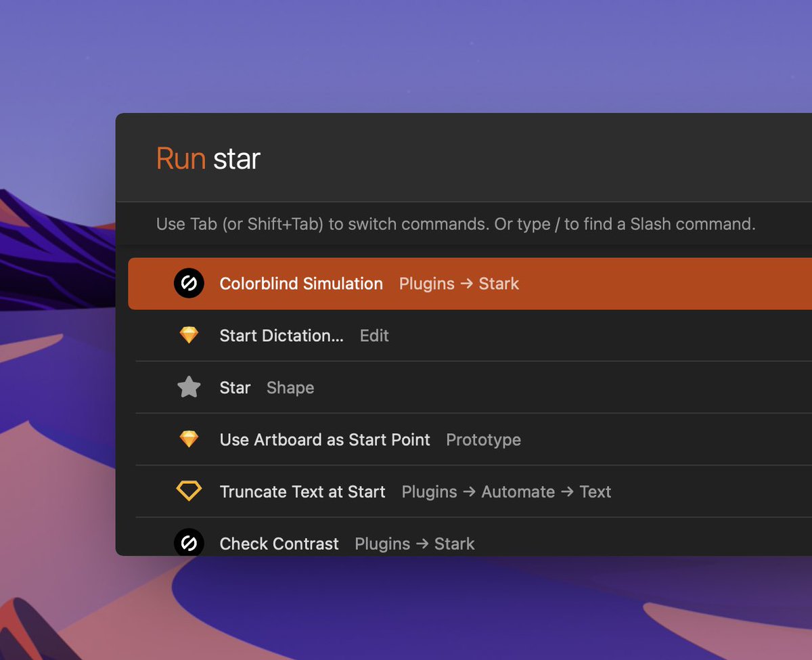Click the outlined diamond icon beside Truncate Text
This screenshot has width=812, height=660.
point(189,491)
